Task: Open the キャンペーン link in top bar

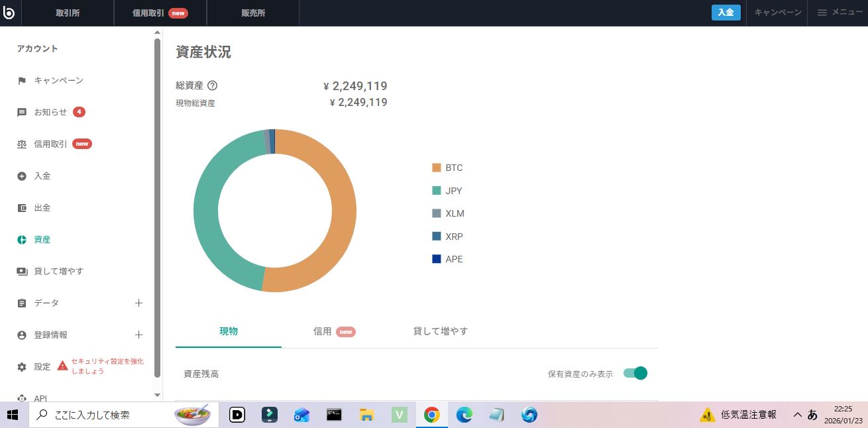Action: (777, 13)
